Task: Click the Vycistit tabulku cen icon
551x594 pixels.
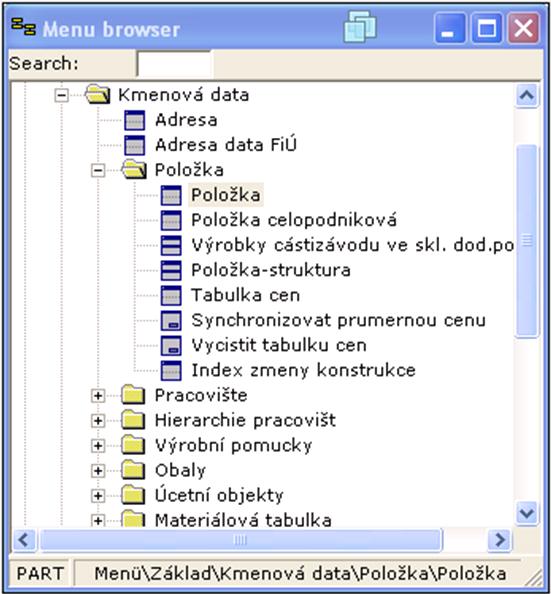Action: point(171,345)
